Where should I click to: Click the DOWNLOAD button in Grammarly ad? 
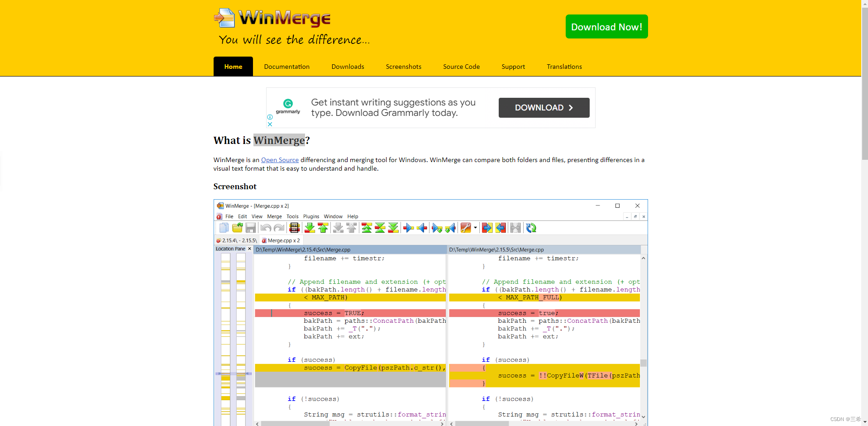(544, 108)
